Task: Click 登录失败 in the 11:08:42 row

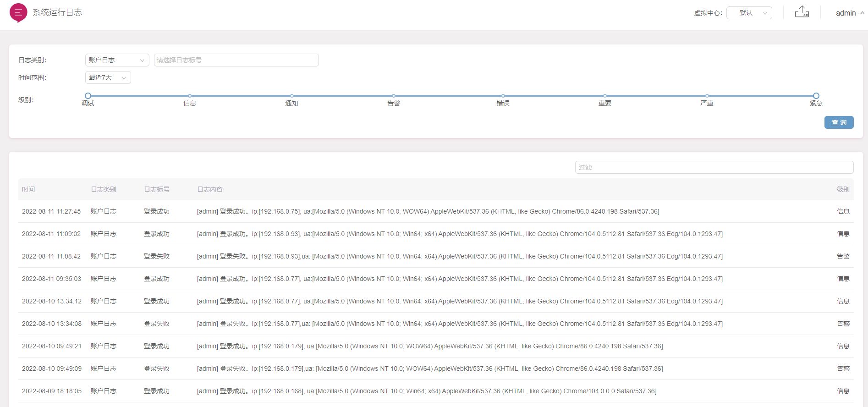Action: (x=157, y=256)
